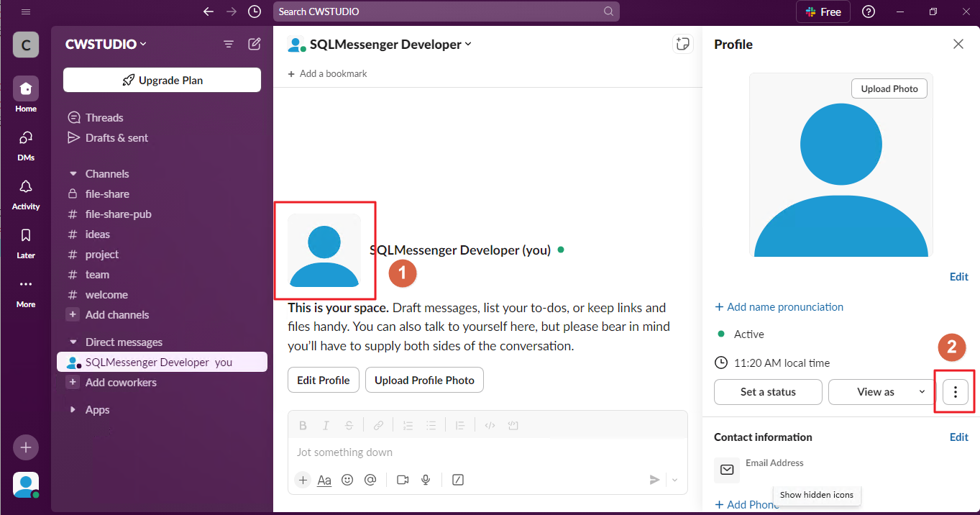Click the profile avatar in the conversation intro
Screen dimensions: 980x515
tap(324, 250)
